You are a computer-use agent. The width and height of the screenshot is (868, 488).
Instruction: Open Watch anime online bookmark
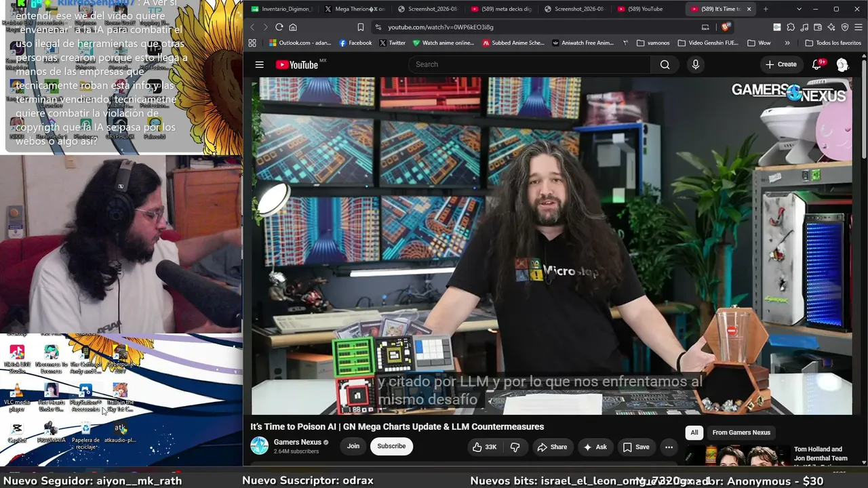pos(443,43)
